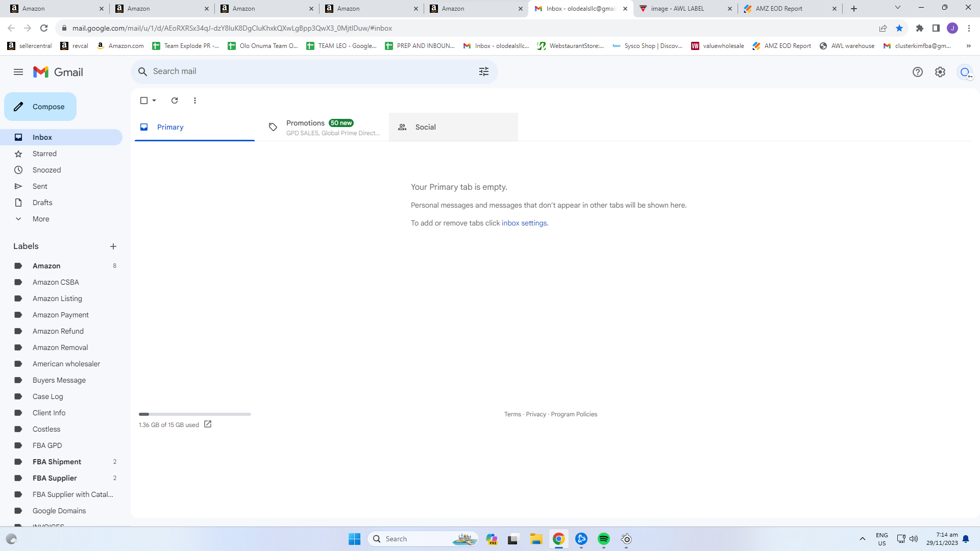Screen dimensions: 980x551
Task: Expand More in left sidebar
Action: [x=41, y=219]
